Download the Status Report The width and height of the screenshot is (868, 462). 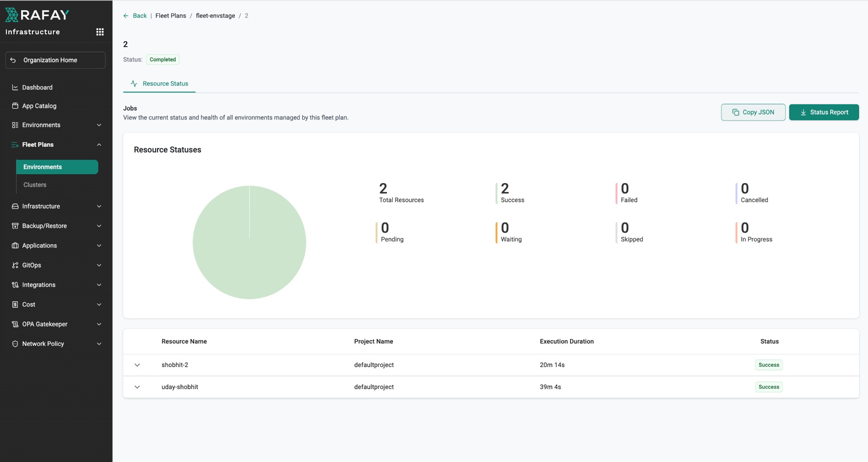(823, 112)
